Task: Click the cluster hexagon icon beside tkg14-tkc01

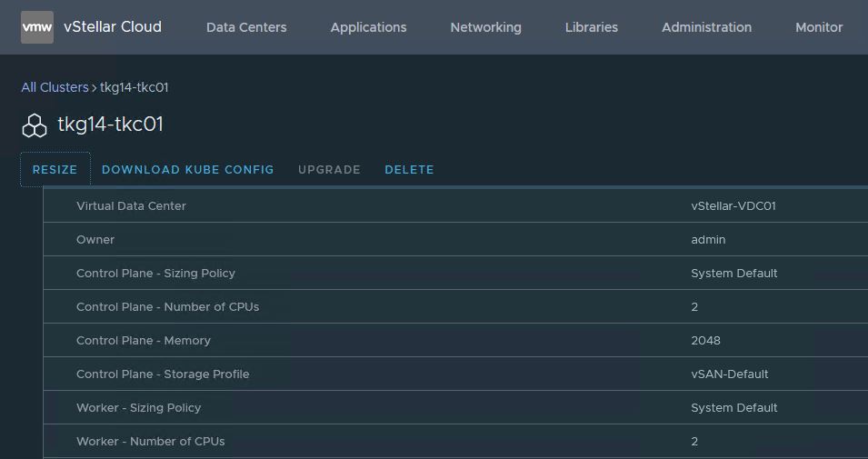Action: click(x=35, y=125)
